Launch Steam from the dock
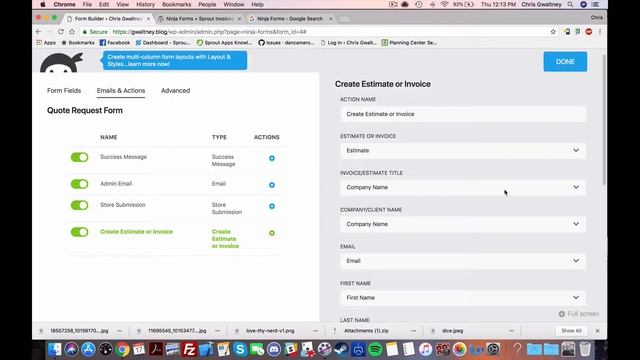This screenshot has height=360, width=640. tap(341, 349)
